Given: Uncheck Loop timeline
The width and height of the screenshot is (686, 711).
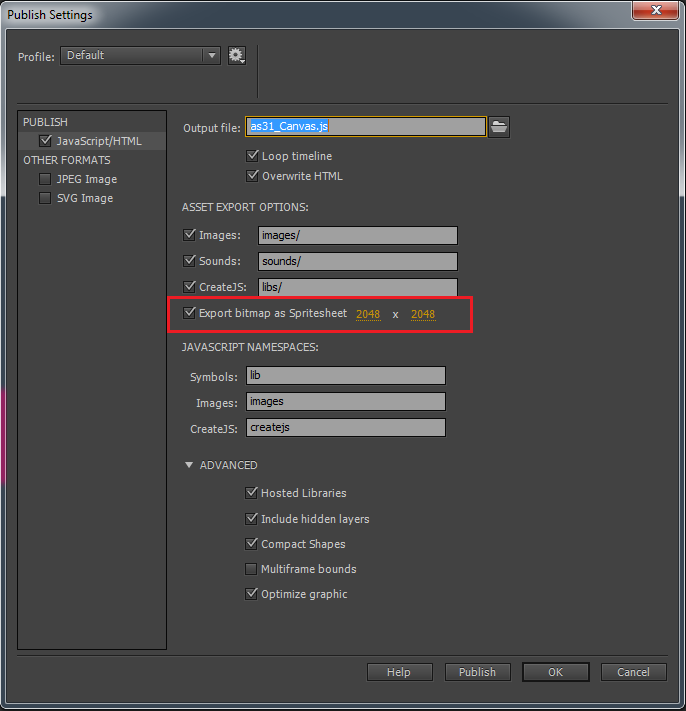Looking at the screenshot, I should (x=252, y=156).
